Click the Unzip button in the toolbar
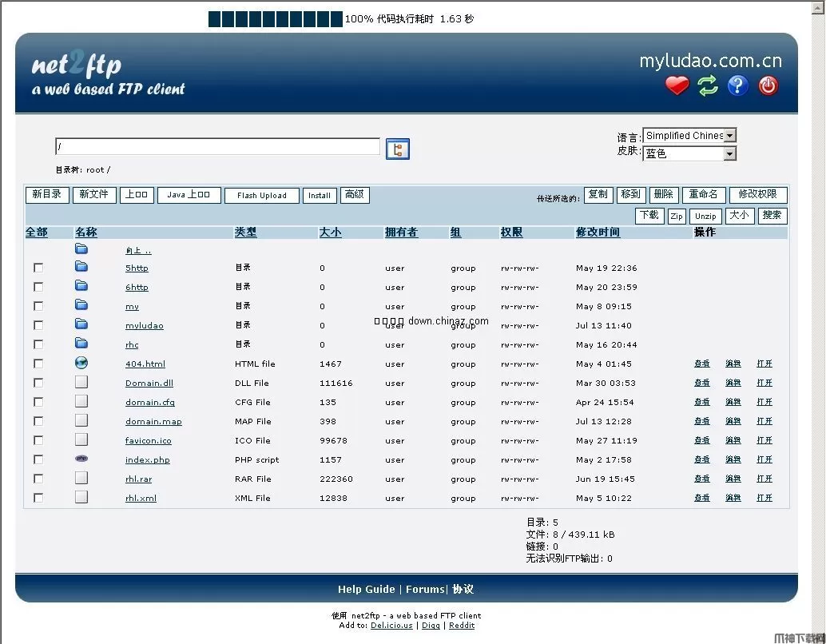 pyautogui.click(x=705, y=216)
